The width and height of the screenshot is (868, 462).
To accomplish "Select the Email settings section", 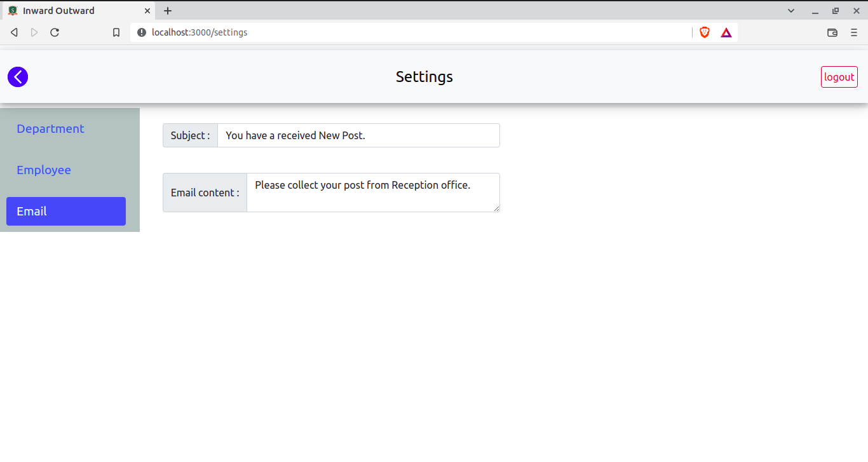I will (x=65, y=211).
